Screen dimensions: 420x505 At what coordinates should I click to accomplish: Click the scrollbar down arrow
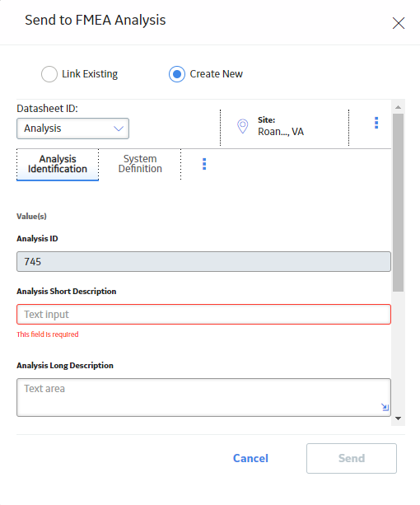[x=398, y=418]
